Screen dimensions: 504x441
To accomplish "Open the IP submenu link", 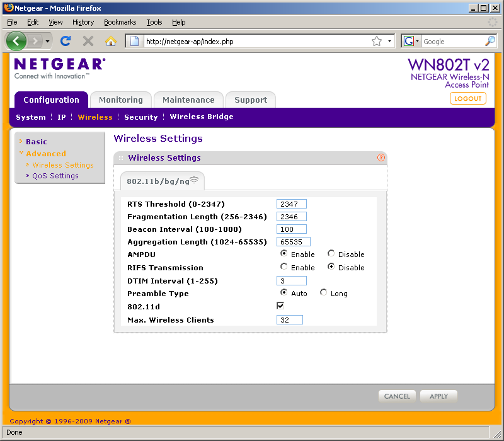I will (x=62, y=117).
